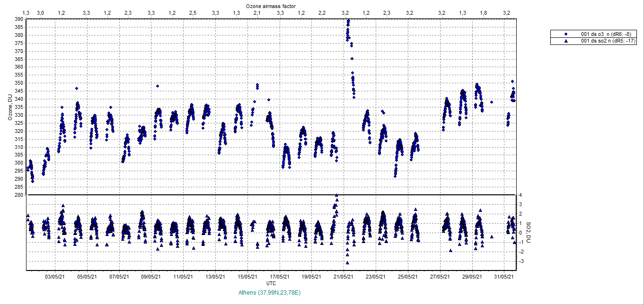Click the blue triangle so2 legend marker
644x305 pixels.
566,41
